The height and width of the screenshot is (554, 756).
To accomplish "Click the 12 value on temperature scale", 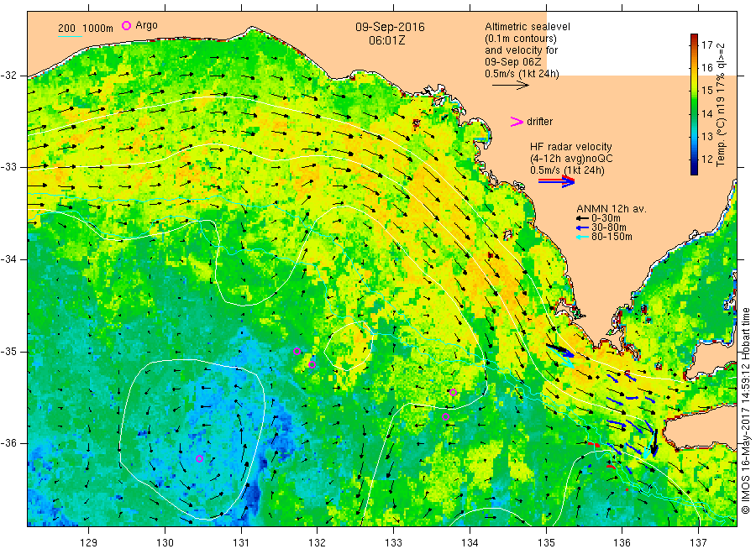I will point(706,159).
